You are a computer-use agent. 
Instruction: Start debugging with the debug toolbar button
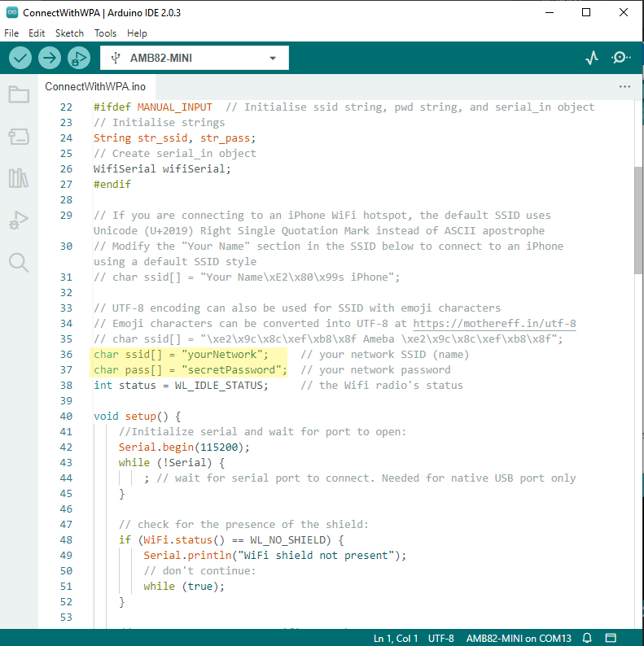point(79,58)
